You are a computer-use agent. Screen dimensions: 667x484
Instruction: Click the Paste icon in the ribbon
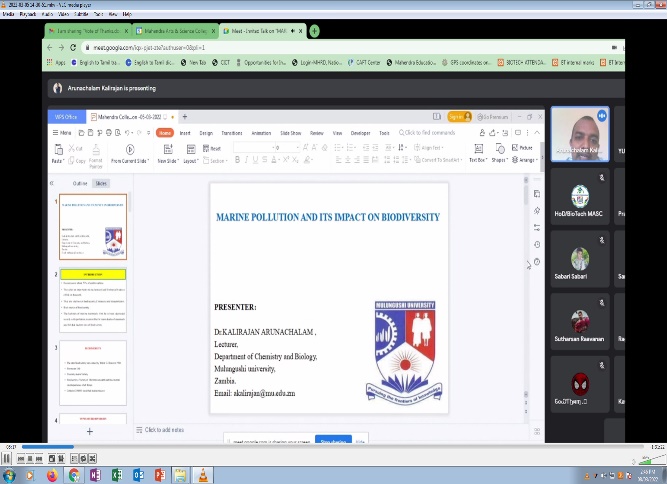click(x=57, y=150)
